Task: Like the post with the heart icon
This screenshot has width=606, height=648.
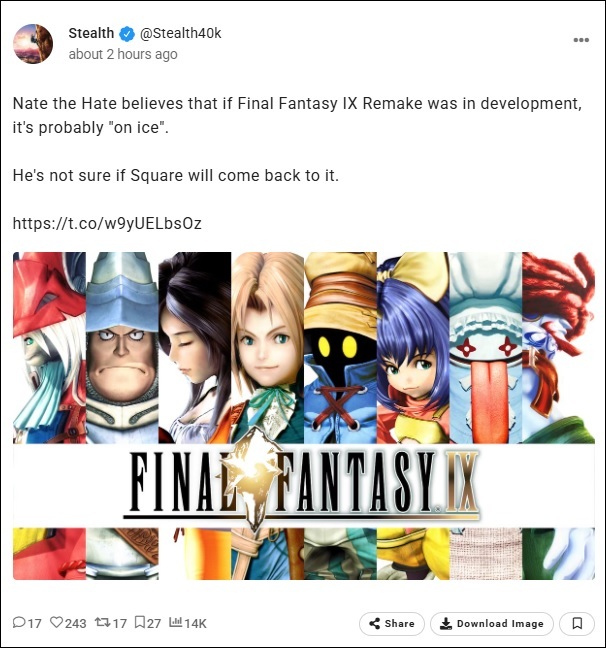Action: (57, 622)
